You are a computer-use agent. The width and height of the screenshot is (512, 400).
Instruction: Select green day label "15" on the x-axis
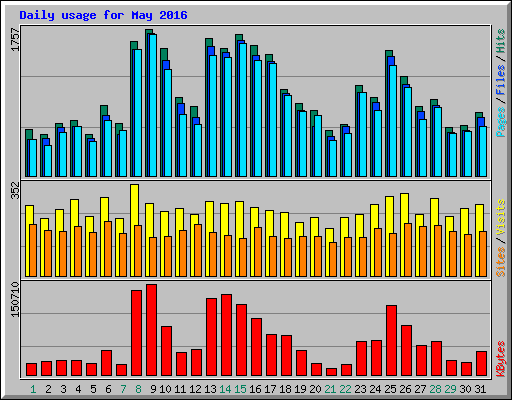240,389
